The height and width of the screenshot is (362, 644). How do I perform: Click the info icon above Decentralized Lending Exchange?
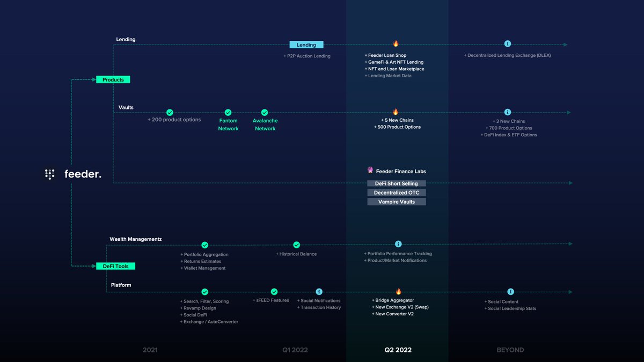click(x=508, y=45)
